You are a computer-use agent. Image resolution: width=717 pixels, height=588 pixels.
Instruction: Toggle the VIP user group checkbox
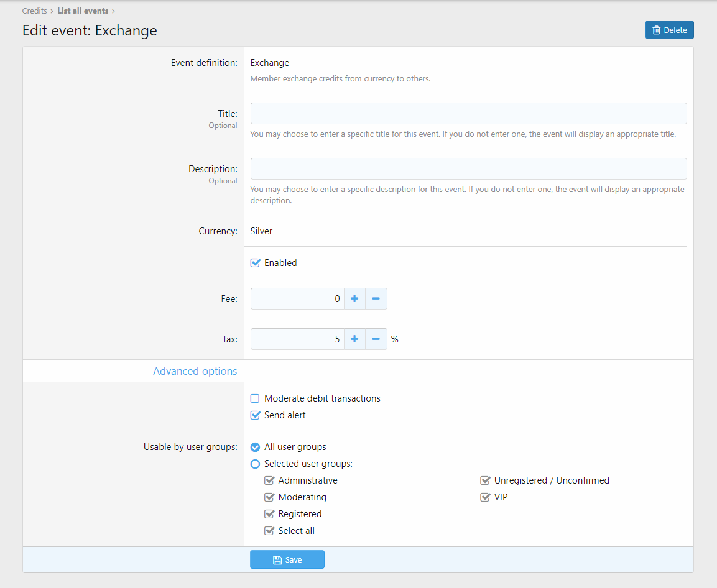[485, 497]
